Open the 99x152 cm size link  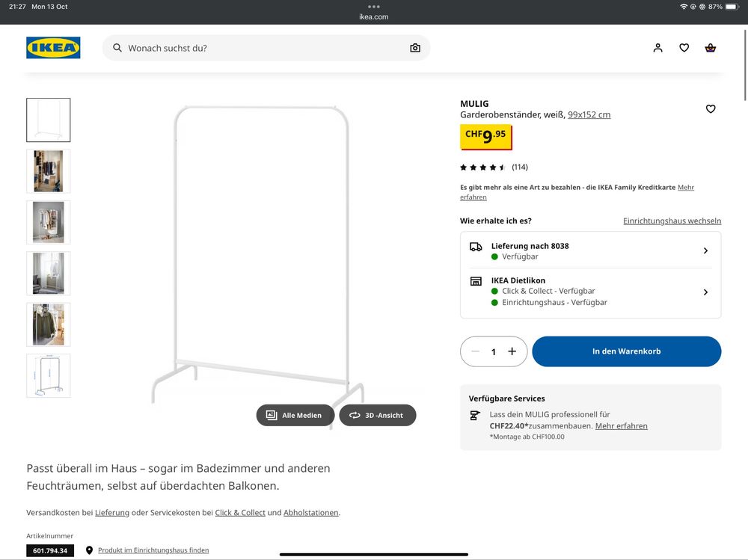pos(589,115)
